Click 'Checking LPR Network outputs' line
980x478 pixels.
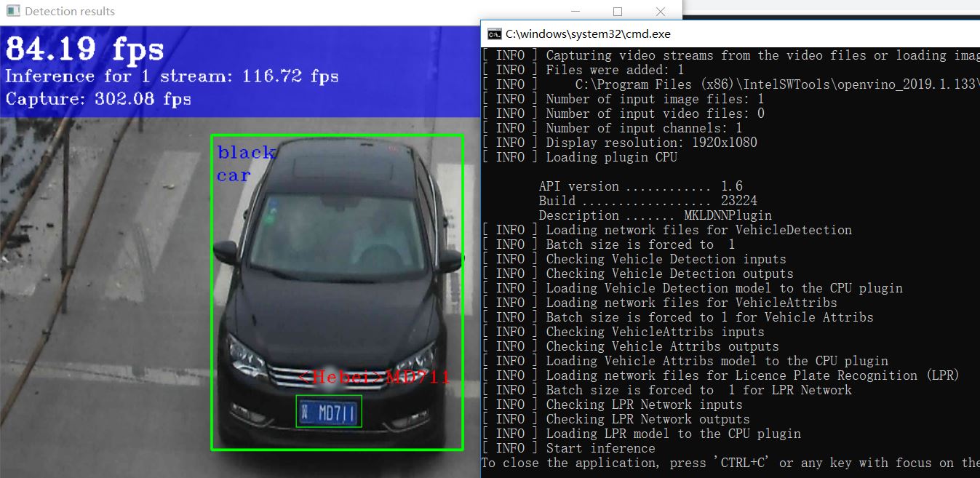tap(616, 419)
